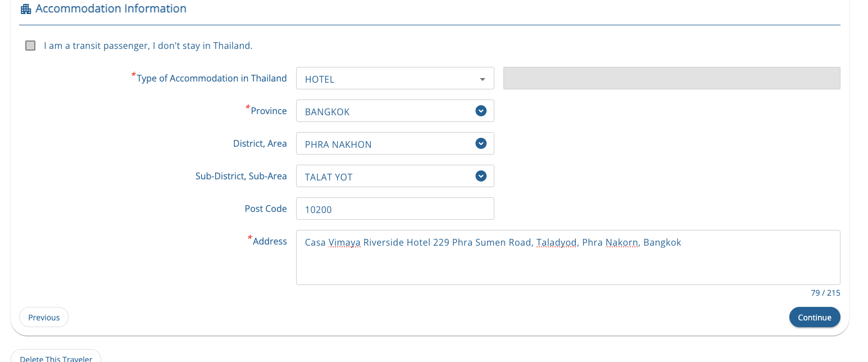Click the greyed-out field next to accommodation type
Image resolution: width=868 pixels, height=362 pixels.
pyautogui.click(x=671, y=78)
